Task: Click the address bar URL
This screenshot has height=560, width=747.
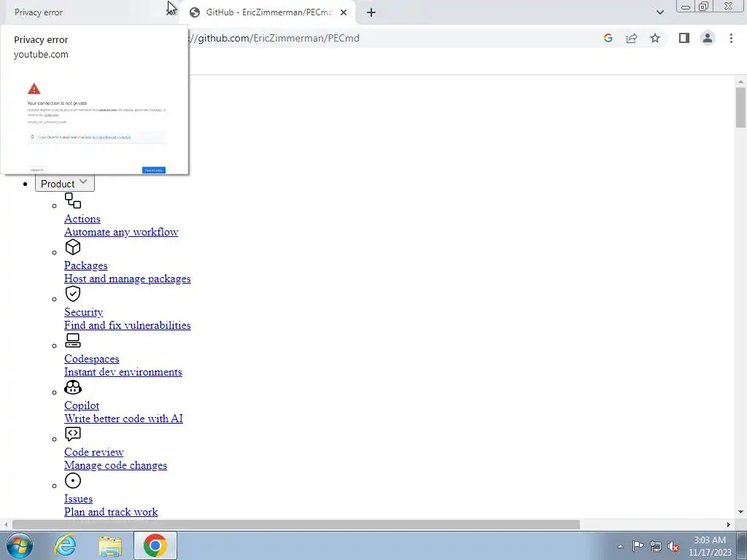Action: click(x=274, y=38)
